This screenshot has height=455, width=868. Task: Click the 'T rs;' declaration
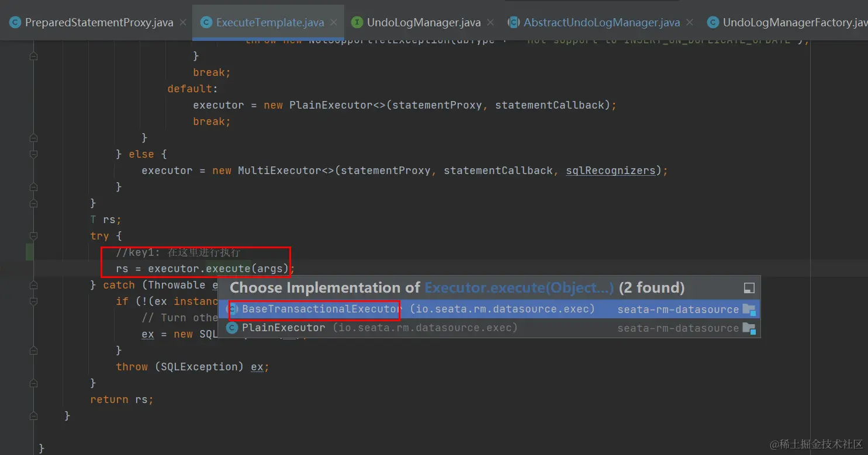click(x=106, y=220)
